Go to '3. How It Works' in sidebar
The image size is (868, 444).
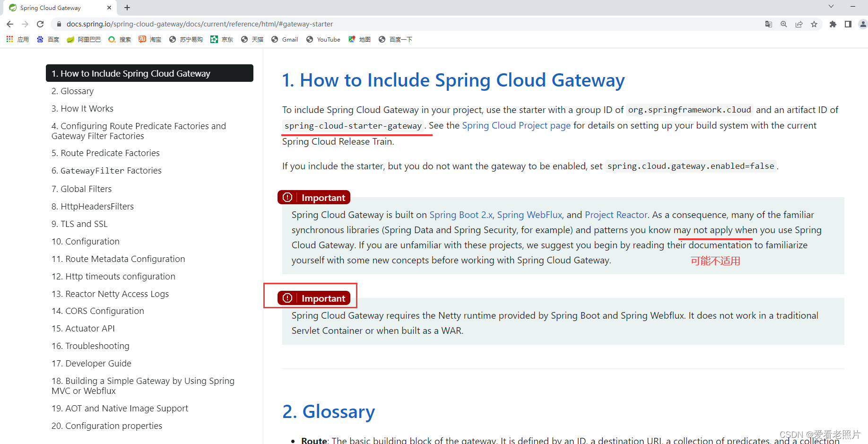pyautogui.click(x=82, y=108)
